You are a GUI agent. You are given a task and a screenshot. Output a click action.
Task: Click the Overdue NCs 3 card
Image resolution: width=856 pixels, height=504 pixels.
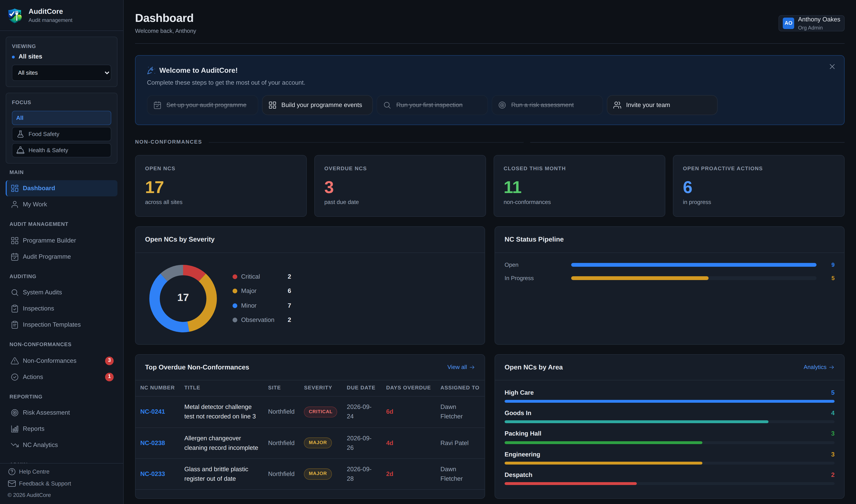tap(400, 186)
